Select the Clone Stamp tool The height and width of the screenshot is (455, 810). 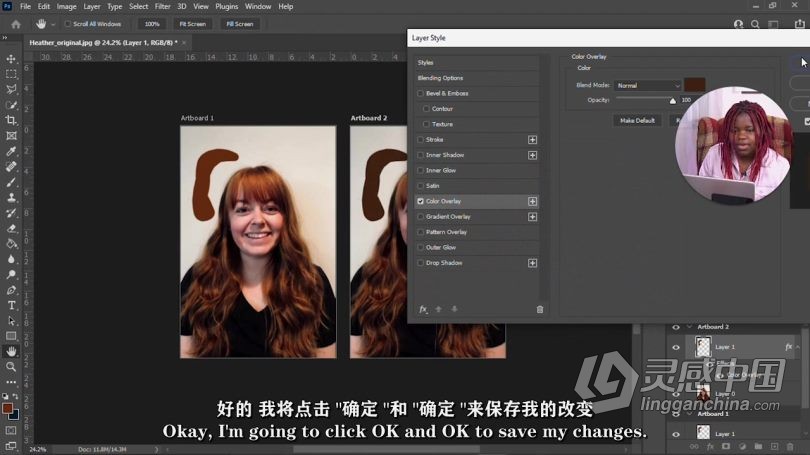pyautogui.click(x=11, y=197)
